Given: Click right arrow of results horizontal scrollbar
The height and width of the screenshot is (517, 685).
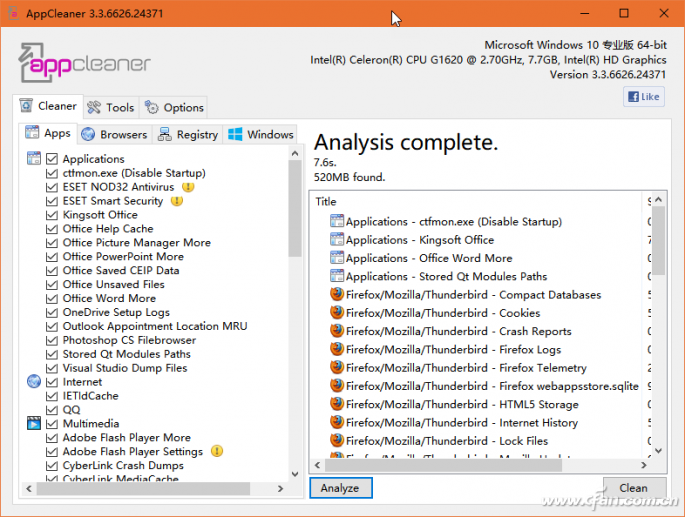Looking at the screenshot, I should [644, 465].
